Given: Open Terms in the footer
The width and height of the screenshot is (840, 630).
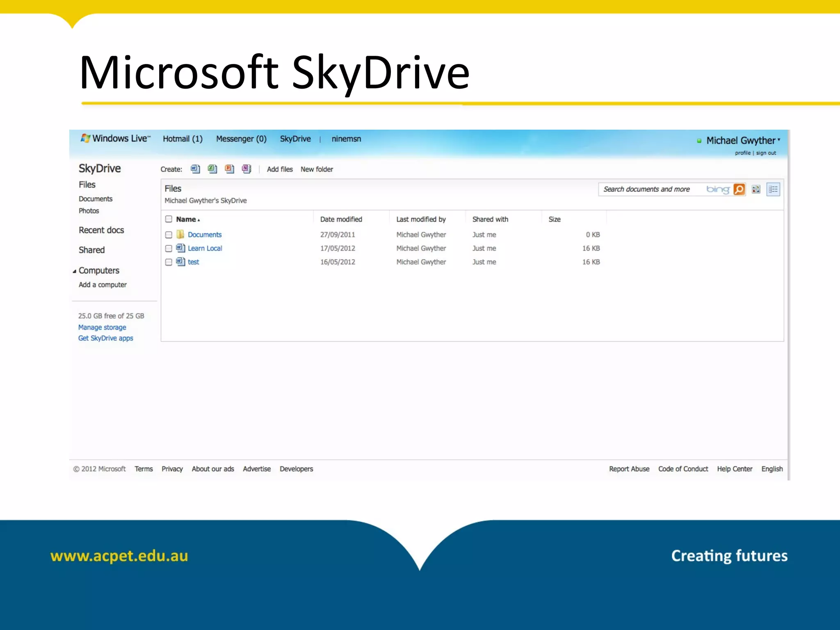Looking at the screenshot, I should coord(144,469).
